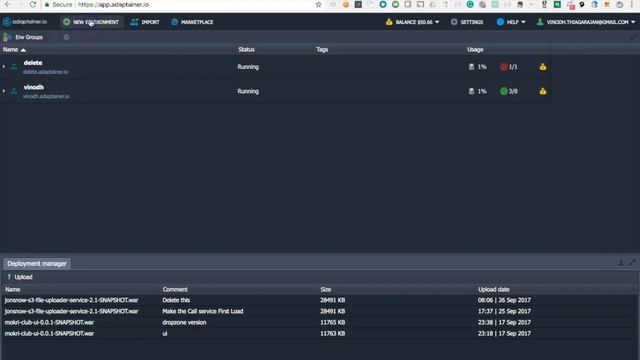Sort environments by Name column
Viewport: 640px width, 360px height.
14,49
